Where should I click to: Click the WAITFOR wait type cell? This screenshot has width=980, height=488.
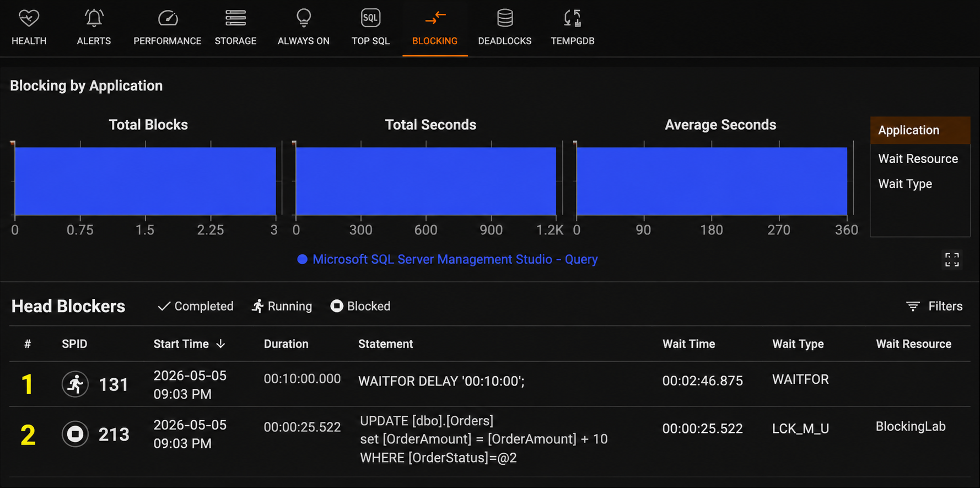click(800, 379)
